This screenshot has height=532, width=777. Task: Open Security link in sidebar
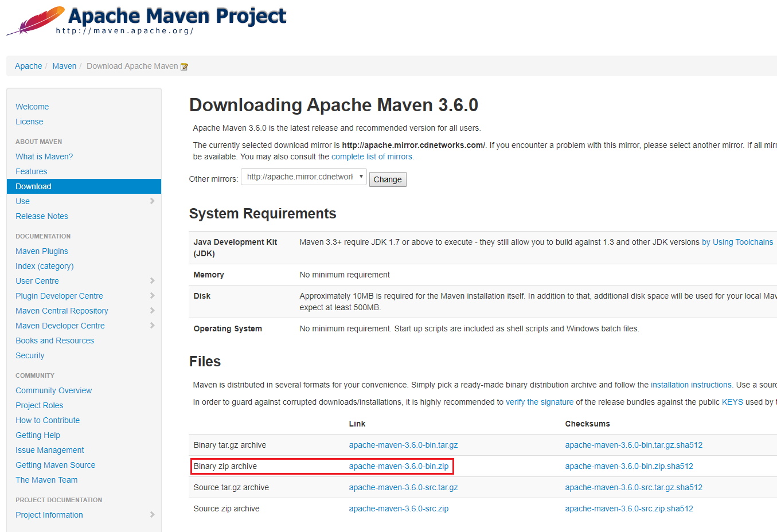tap(30, 355)
